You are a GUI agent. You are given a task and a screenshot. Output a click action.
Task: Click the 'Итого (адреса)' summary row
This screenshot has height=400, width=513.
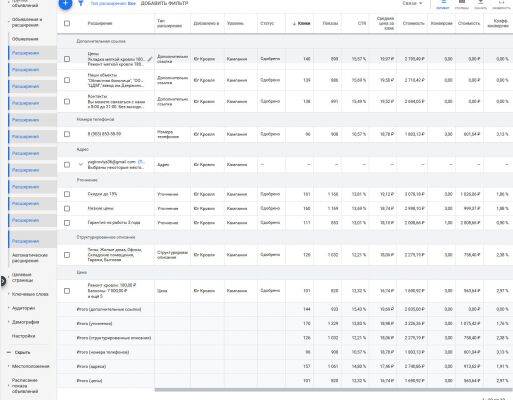(285, 366)
